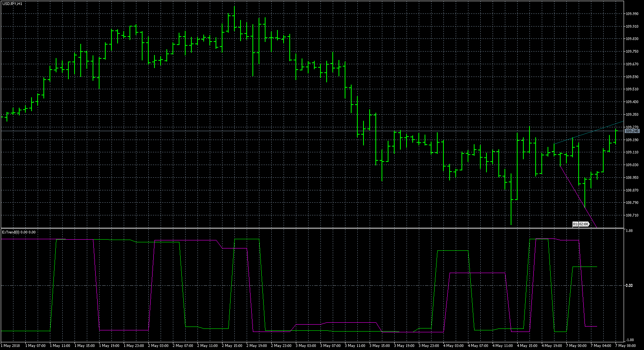644x350 pixels.
Task: Click the 3 May 15:00 time label
Action: point(380,346)
